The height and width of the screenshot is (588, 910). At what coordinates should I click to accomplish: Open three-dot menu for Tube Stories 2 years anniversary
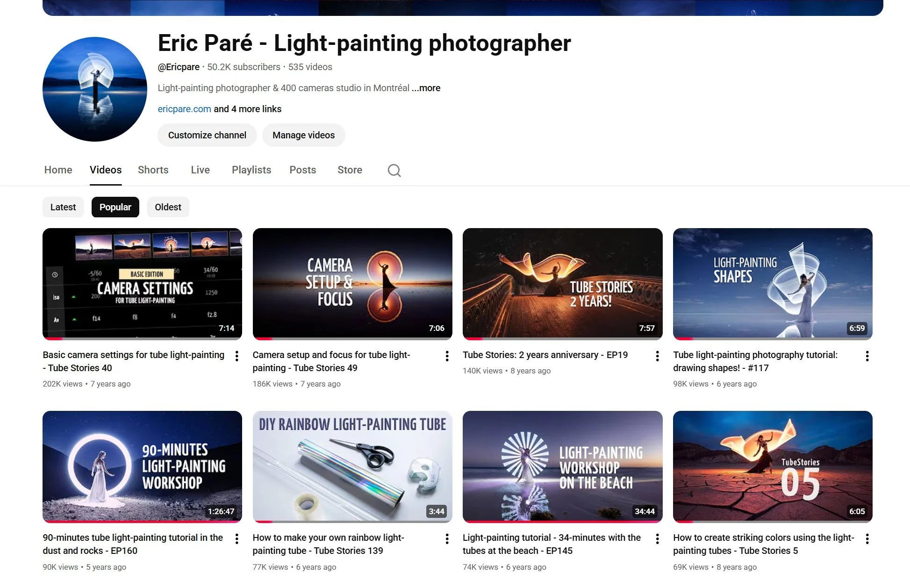point(657,356)
